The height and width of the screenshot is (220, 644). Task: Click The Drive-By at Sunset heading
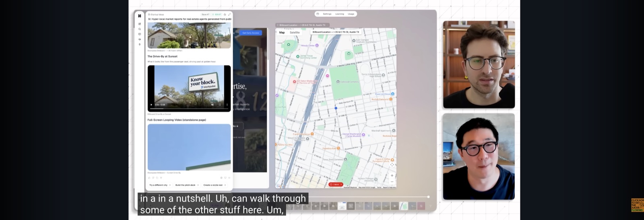point(162,56)
